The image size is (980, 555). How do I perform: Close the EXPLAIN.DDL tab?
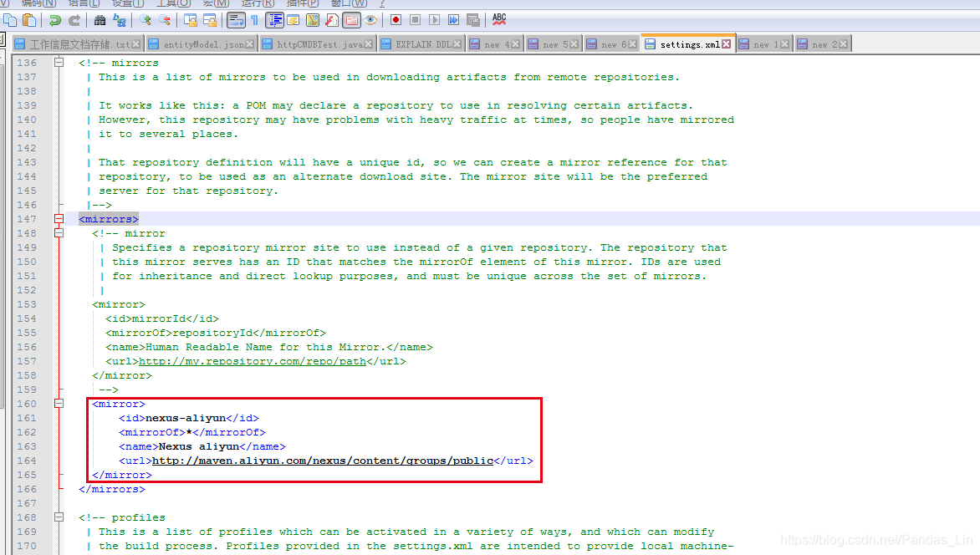point(457,44)
